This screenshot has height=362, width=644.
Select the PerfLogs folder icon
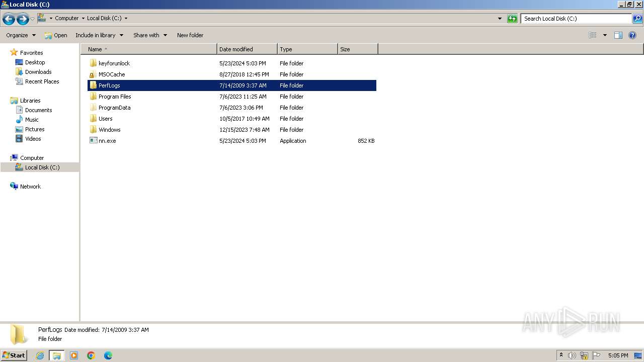pos(93,85)
